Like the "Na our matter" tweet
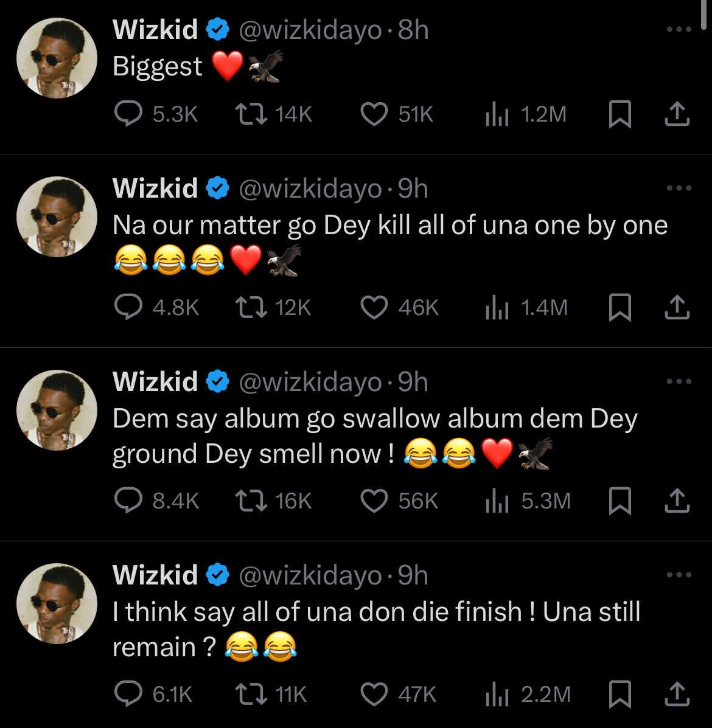Viewport: 712px width, 728px height. (x=374, y=308)
